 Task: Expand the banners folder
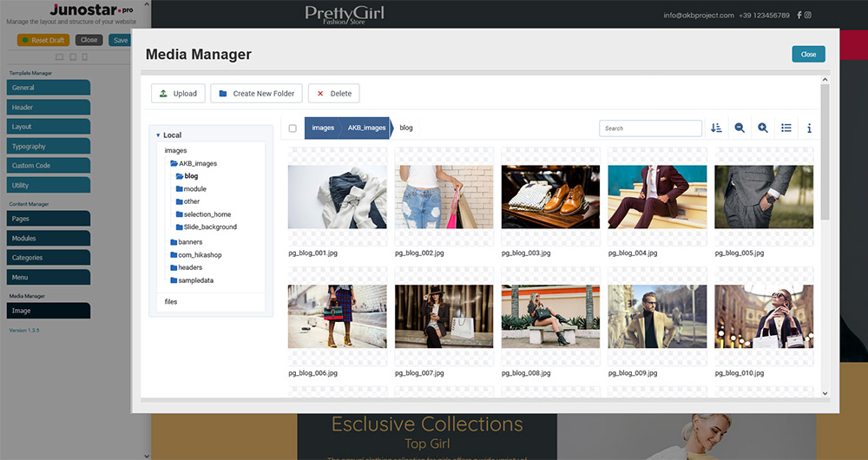tap(190, 242)
